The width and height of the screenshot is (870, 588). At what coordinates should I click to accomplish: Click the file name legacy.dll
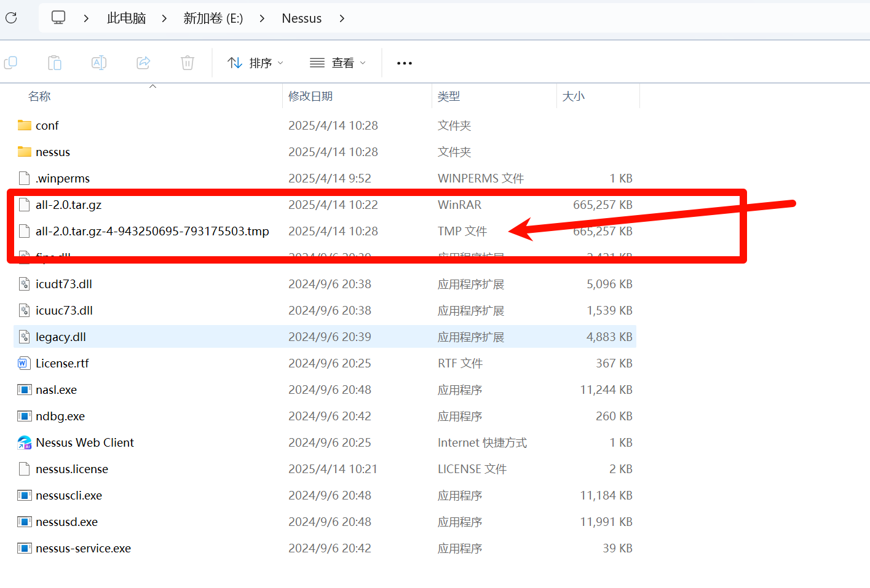click(x=61, y=337)
